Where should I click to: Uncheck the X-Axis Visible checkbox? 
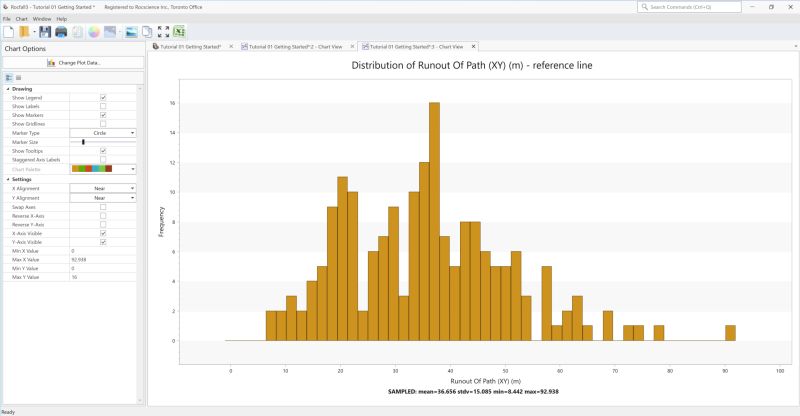pos(103,233)
